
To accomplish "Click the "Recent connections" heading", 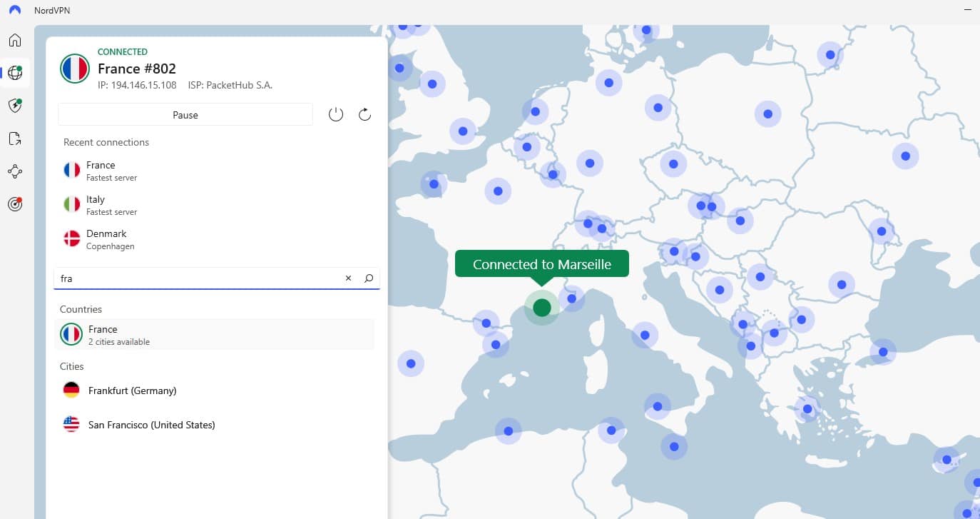I will coord(106,142).
